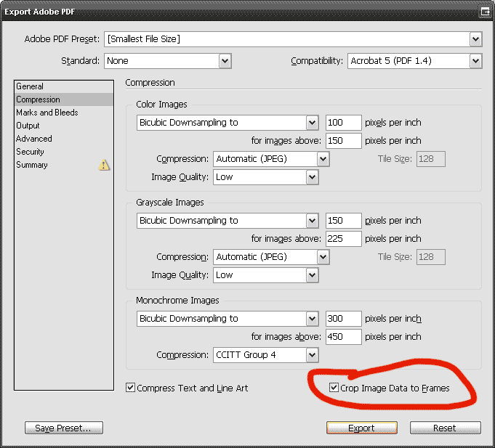Click the title bar window button icon
The image size is (495, 448).
pyautogui.click(x=485, y=12)
